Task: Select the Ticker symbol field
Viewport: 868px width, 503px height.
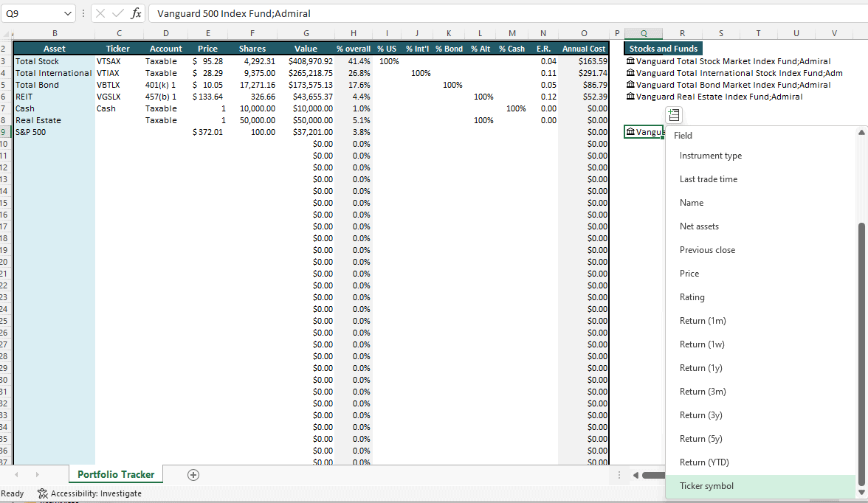Action: (x=760, y=486)
